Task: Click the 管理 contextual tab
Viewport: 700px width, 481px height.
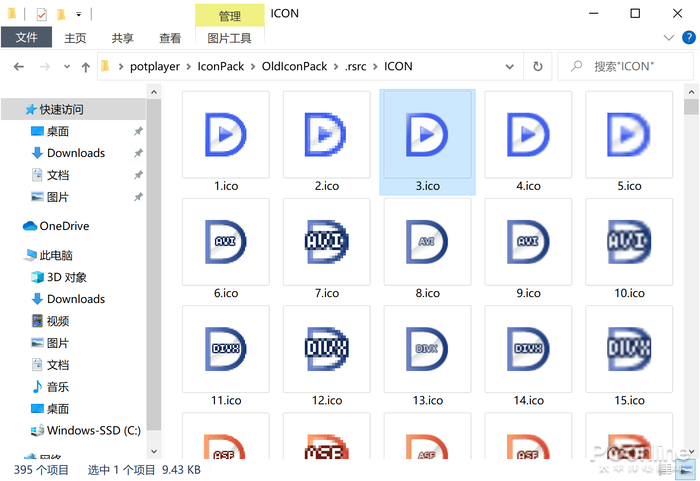Action: click(x=229, y=16)
